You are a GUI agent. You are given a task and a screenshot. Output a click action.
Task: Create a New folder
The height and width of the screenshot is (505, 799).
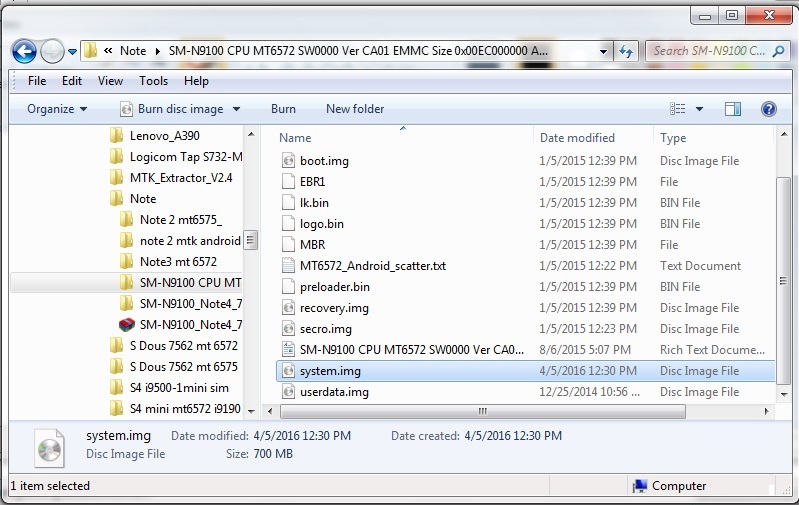point(355,109)
